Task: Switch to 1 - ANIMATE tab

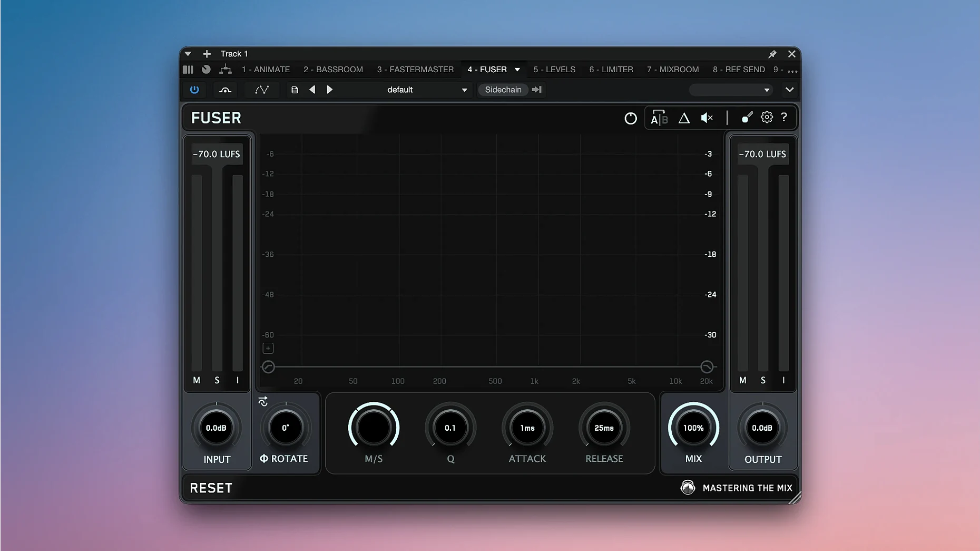Action: click(266, 70)
